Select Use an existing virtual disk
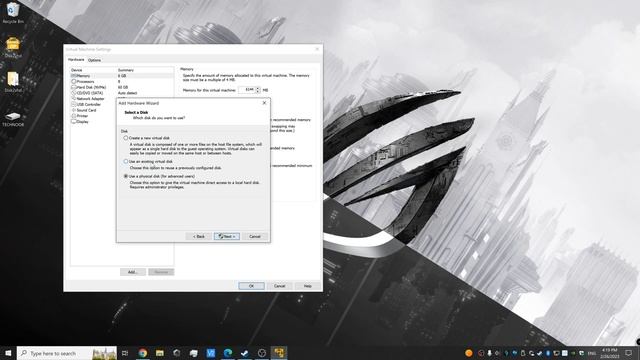Image resolution: width=640 pixels, height=360 pixels. point(148,161)
